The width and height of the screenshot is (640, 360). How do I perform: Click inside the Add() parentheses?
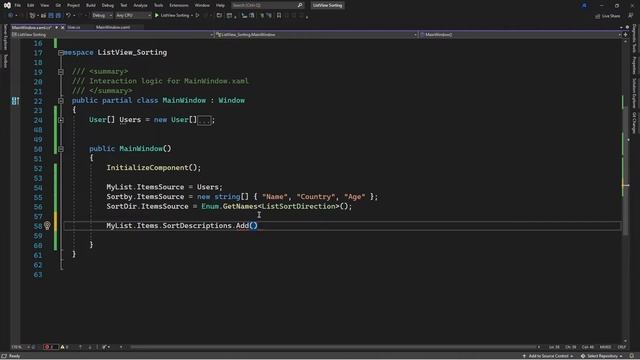253,225
